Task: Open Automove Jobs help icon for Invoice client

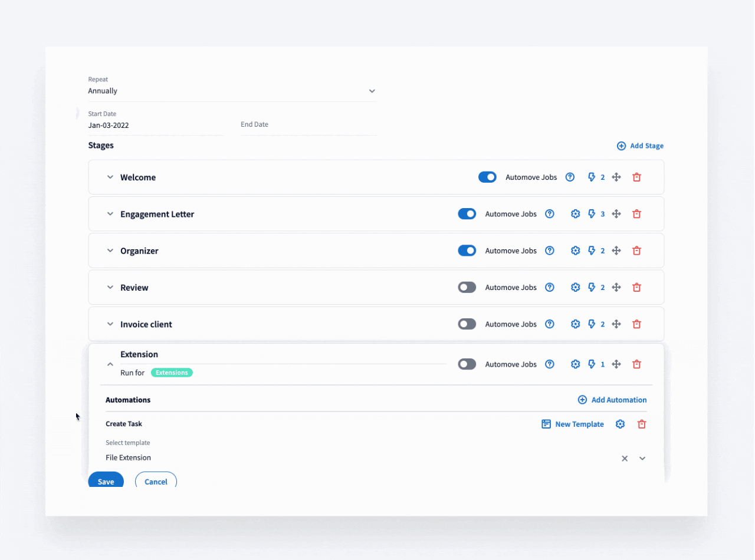Action: click(550, 324)
